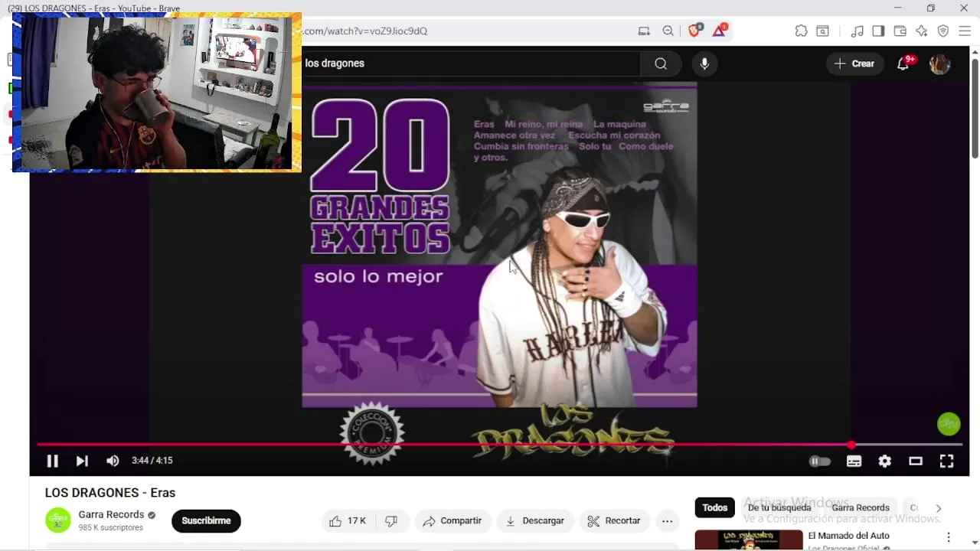The height and width of the screenshot is (551, 980).
Task: Click the 'El Mamado del Auto' video thumbnail
Action: click(749, 540)
